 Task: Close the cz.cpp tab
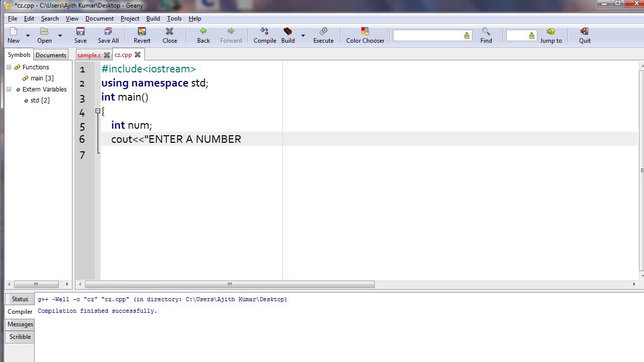point(137,55)
